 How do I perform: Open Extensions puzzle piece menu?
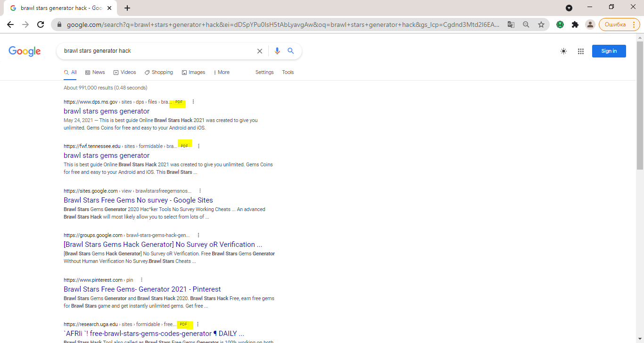(575, 24)
